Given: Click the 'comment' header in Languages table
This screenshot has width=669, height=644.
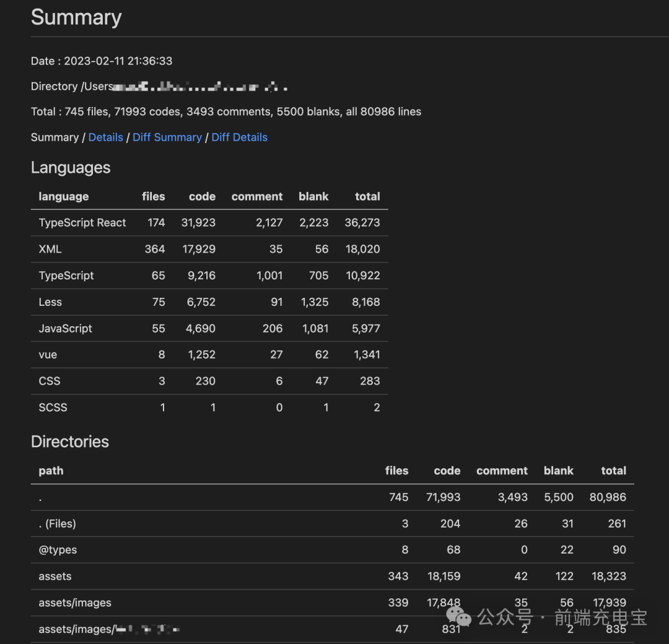Looking at the screenshot, I should coord(257,197).
